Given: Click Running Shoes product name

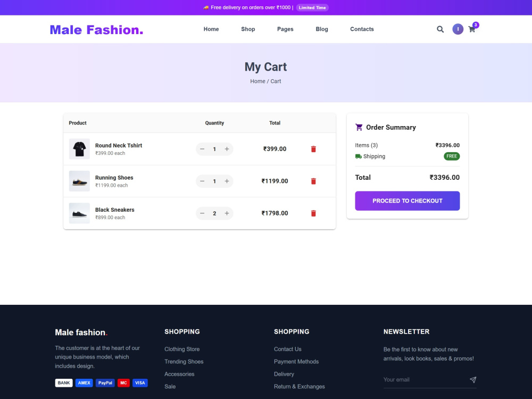Looking at the screenshot, I should (x=114, y=178).
